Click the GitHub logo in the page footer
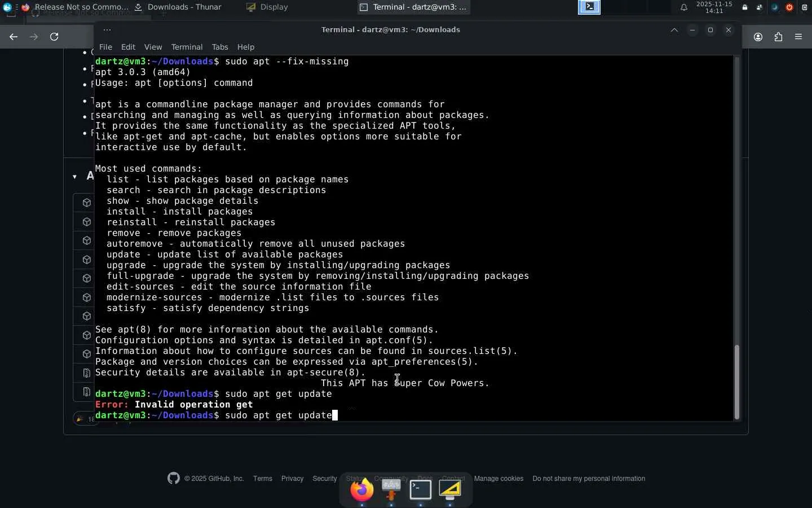This screenshot has height=508, width=812. 174,478
